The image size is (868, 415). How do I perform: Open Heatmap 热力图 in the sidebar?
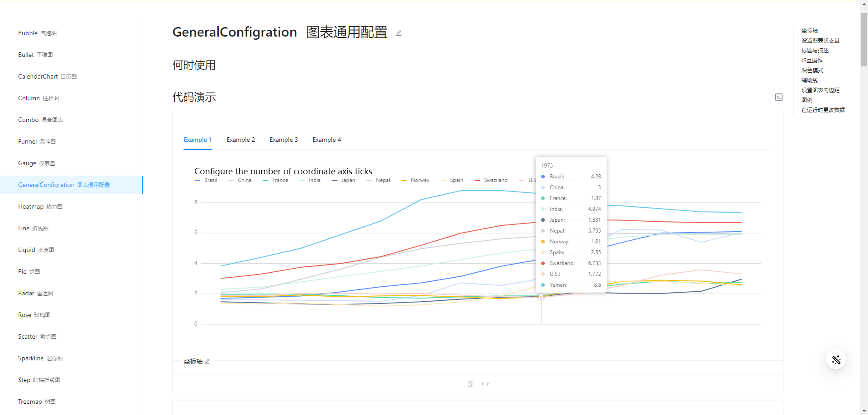coord(40,206)
